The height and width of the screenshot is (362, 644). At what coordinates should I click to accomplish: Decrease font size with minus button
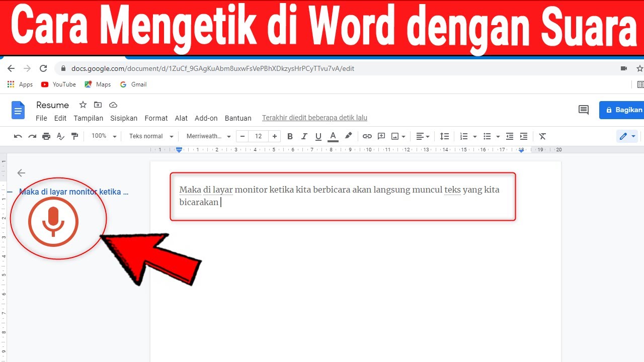click(243, 136)
